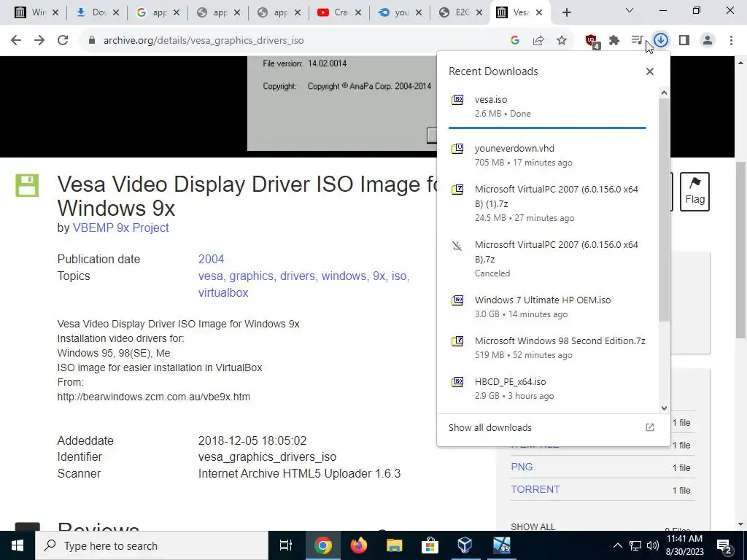Open File Explorer from the taskbar
This screenshot has width=747, height=560.
395,545
